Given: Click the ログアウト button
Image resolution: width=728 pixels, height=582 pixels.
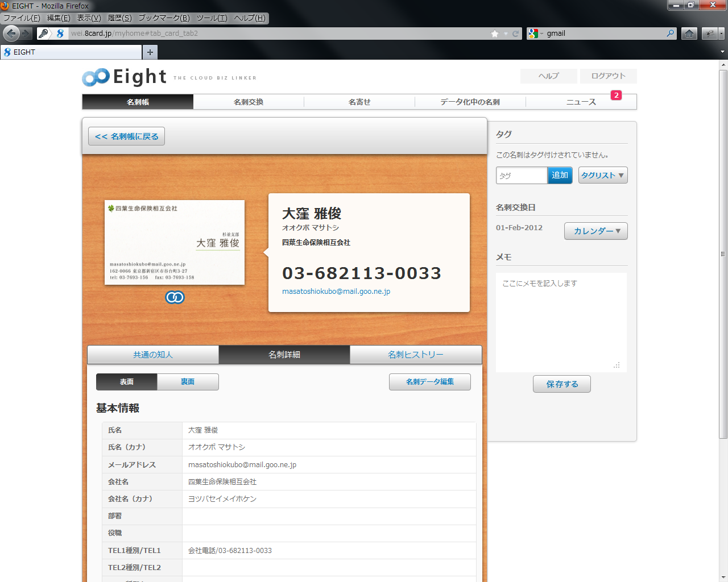Looking at the screenshot, I should pyautogui.click(x=609, y=76).
